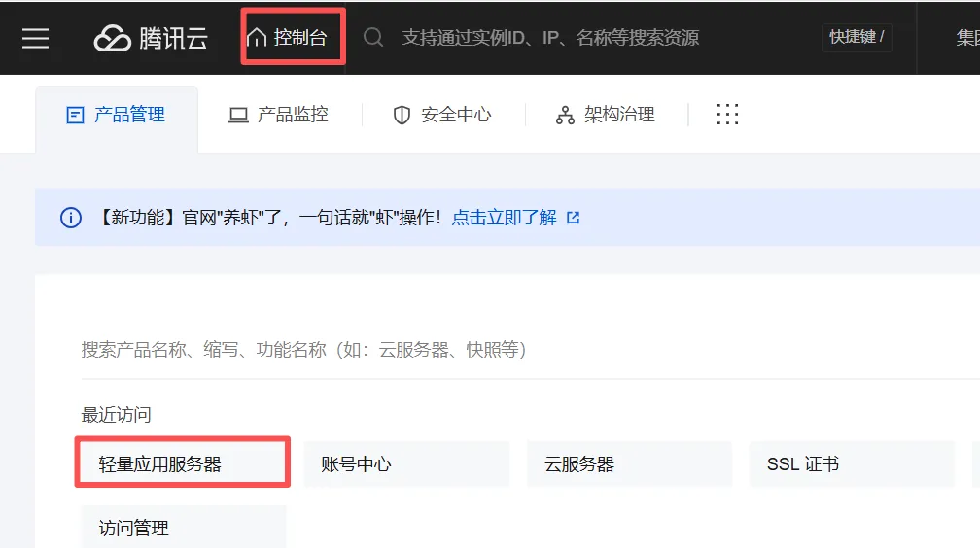Switch to 产品监控 tab
The height and width of the screenshot is (548, 980).
(279, 115)
